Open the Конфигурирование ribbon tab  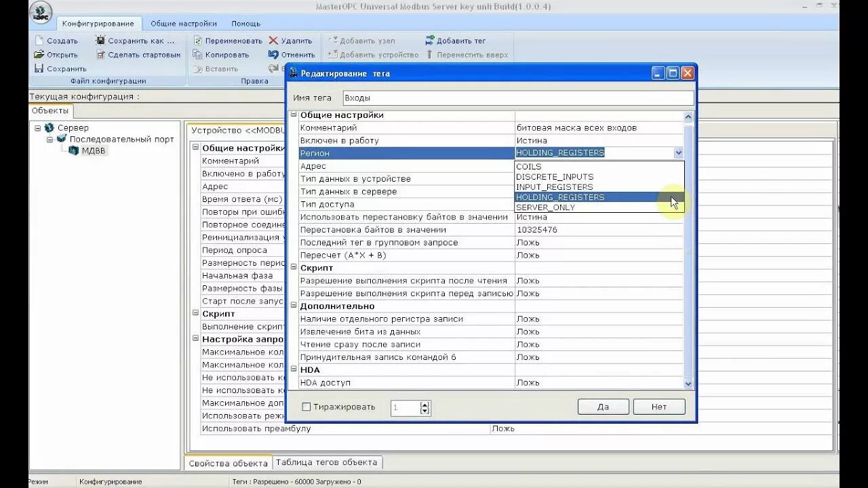[x=98, y=24]
